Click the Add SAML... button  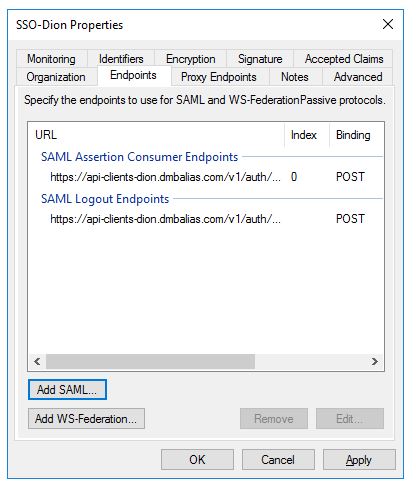click(67, 389)
